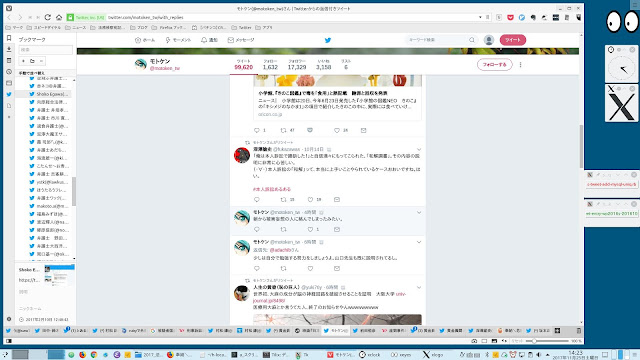The width and height of the screenshot is (640, 360).
Task: Like the モトケン reply tweet to @adachib
Action: point(310,269)
